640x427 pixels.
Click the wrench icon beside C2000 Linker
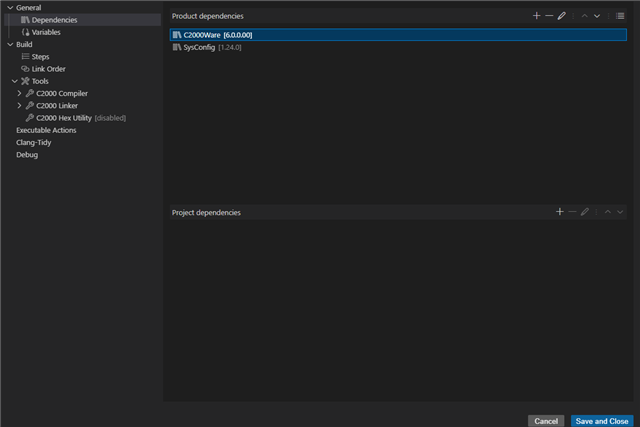point(30,105)
